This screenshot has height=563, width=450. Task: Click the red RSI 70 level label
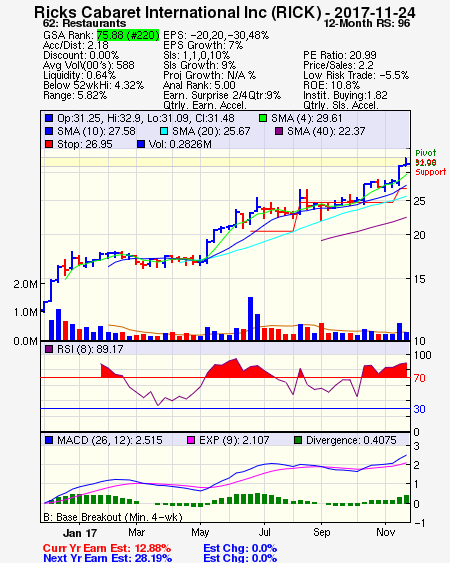419,378
